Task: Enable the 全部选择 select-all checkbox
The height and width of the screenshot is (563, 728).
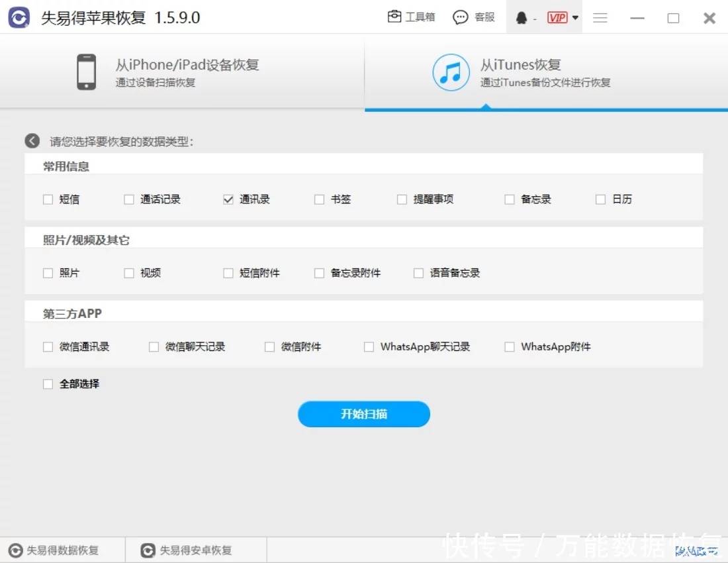Action: click(x=47, y=384)
